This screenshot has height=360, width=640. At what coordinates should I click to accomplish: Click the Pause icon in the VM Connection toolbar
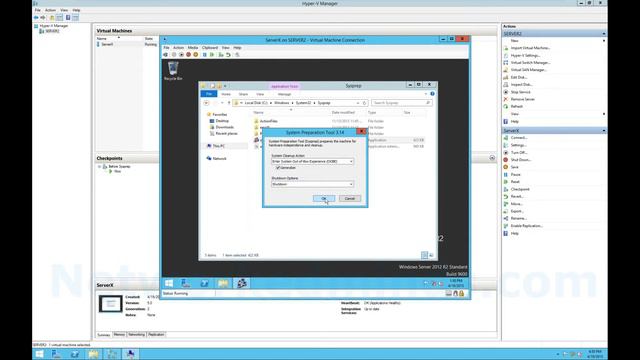coord(205,55)
